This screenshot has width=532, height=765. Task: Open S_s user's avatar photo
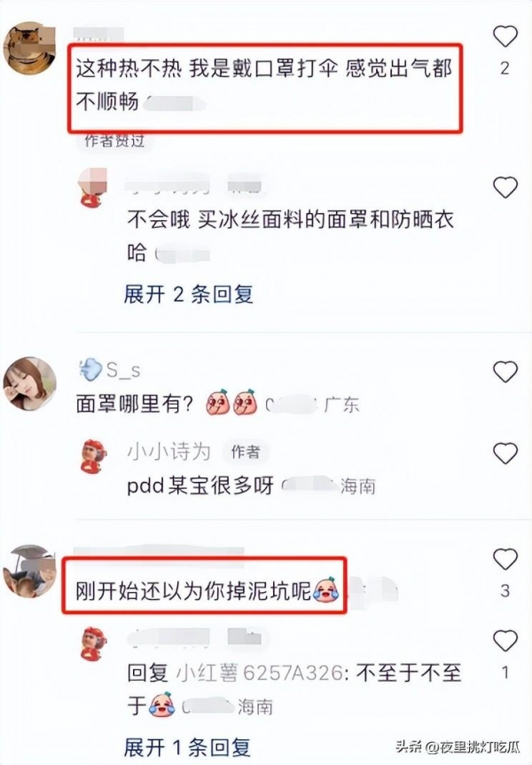tap(29, 383)
